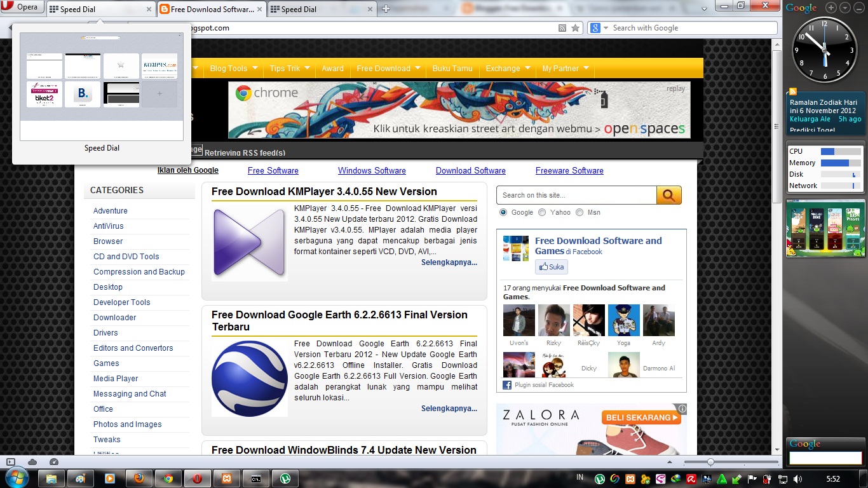Click the KMPlayer logo thumbnail
Image resolution: width=868 pixels, height=488 pixels.
coord(249,243)
